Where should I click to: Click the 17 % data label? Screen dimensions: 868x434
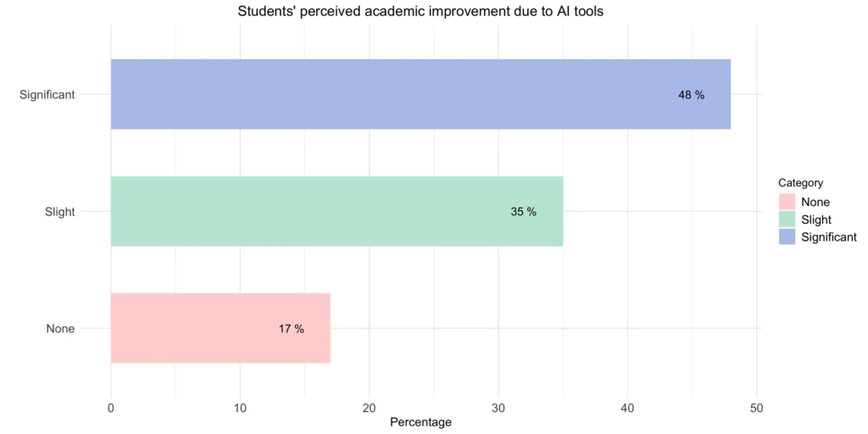(292, 329)
